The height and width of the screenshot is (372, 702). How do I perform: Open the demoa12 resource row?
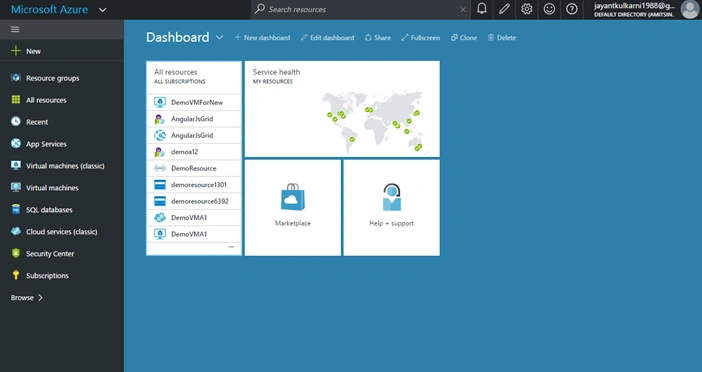click(194, 152)
